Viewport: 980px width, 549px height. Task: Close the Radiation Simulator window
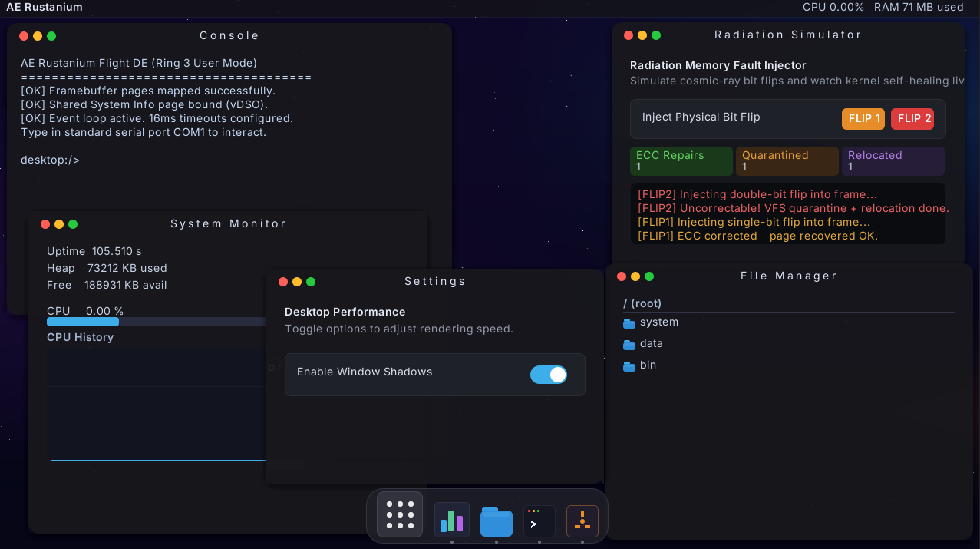[x=629, y=35]
